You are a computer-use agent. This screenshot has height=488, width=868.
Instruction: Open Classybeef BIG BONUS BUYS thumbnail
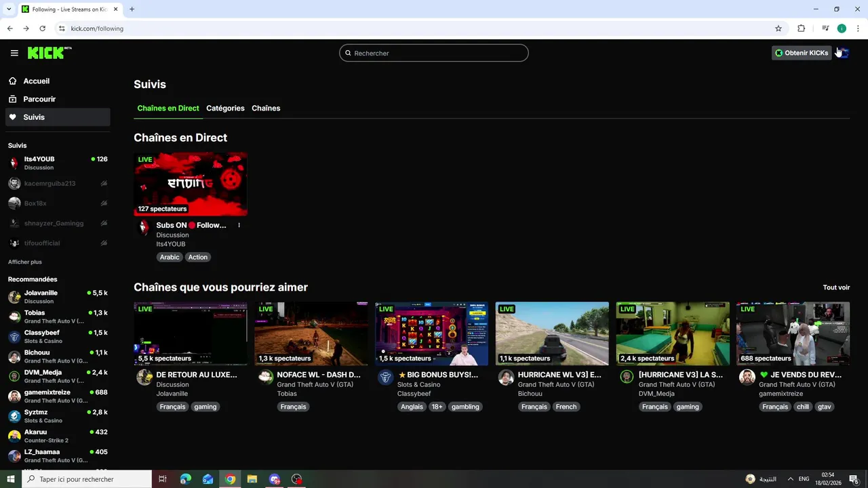431,333
